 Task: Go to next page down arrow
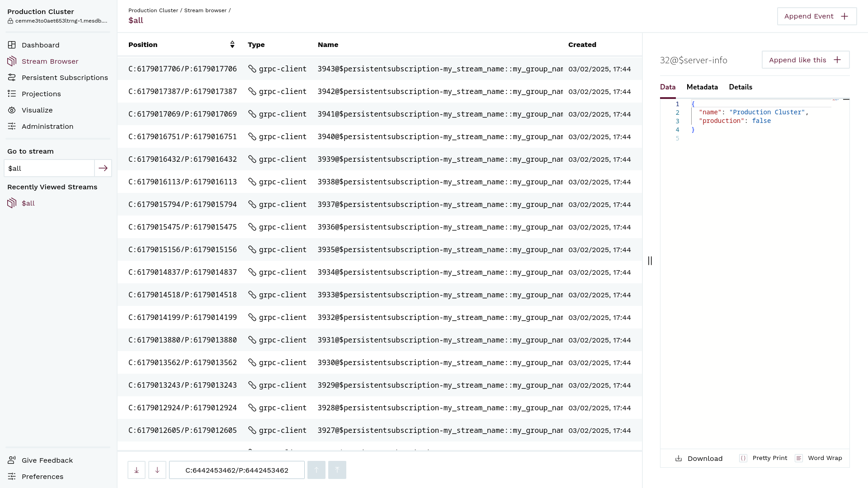(x=157, y=470)
